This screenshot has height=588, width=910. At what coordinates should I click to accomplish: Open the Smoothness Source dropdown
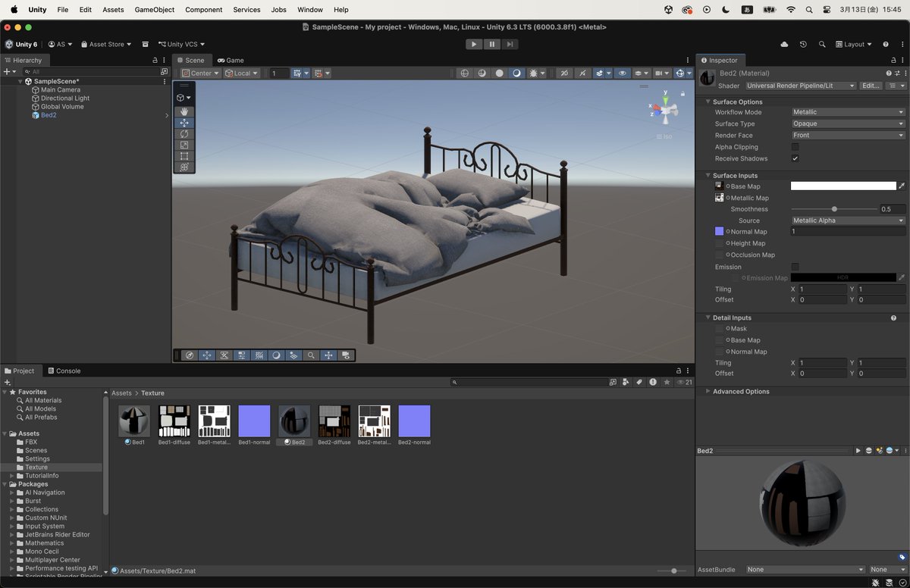click(848, 220)
